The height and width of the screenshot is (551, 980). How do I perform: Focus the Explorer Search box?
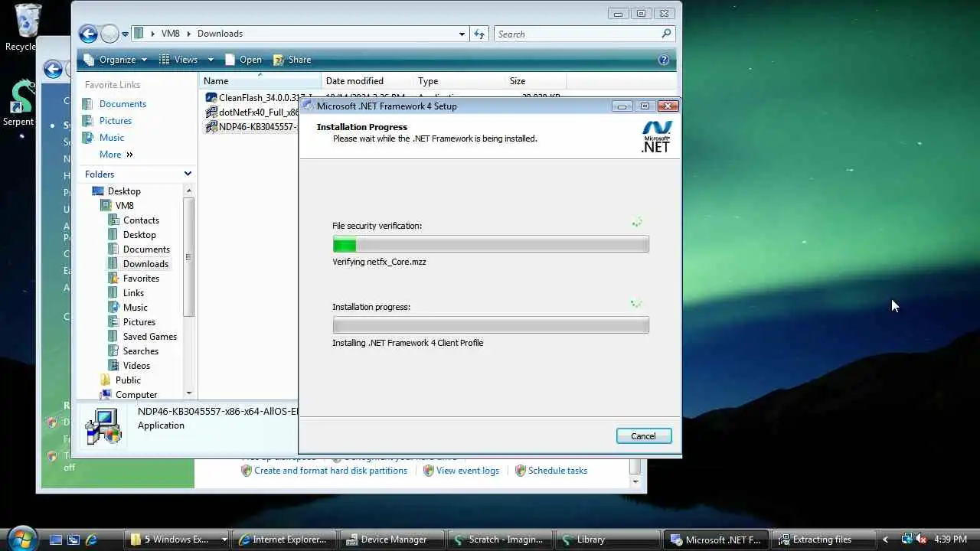pyautogui.click(x=577, y=34)
